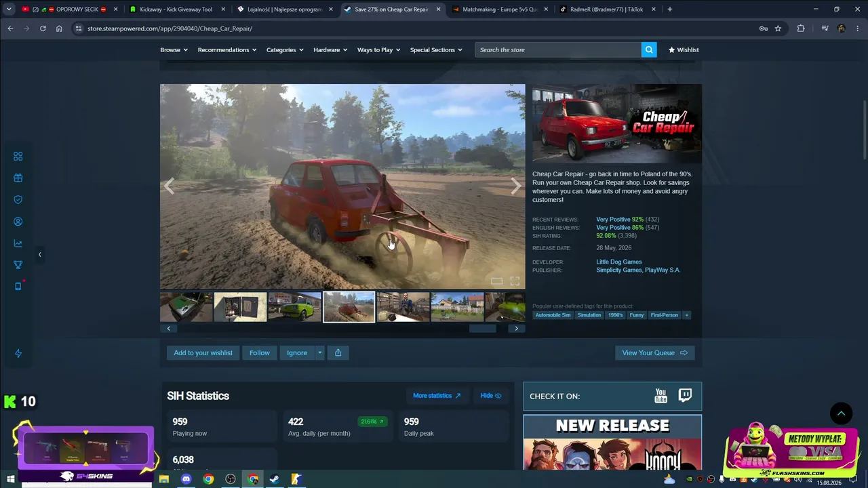868x488 pixels.
Task: Reload the page with the refresh icon
Action: (43, 28)
